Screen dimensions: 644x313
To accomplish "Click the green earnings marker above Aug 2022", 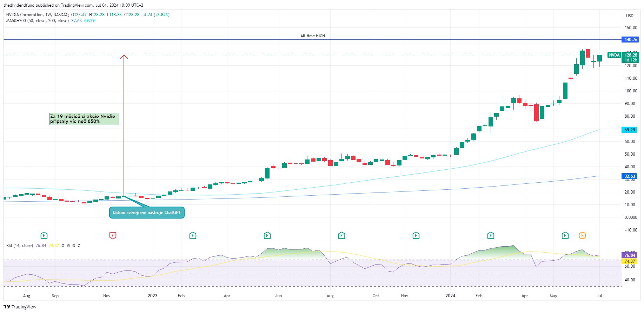I will click(44, 235).
